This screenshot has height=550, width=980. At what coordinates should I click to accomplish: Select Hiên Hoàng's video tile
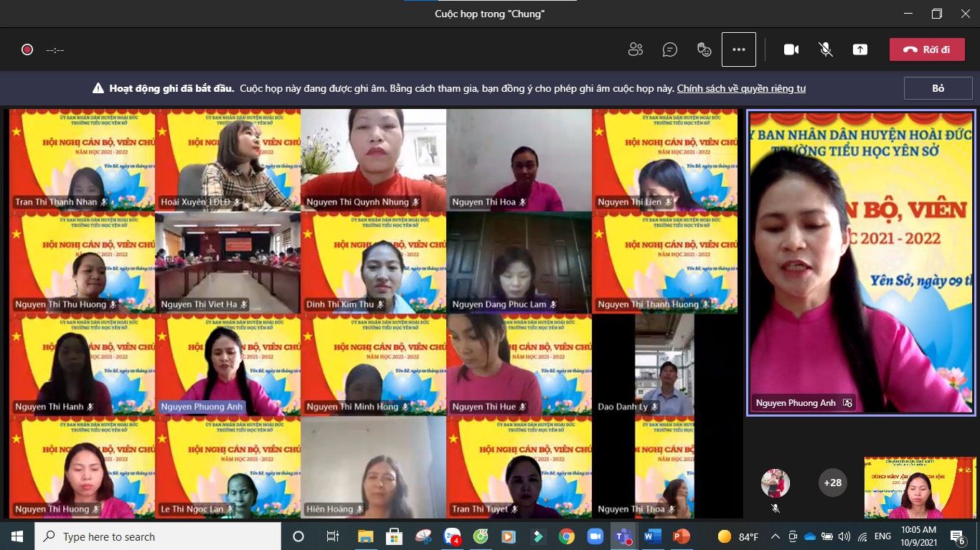pyautogui.click(x=373, y=468)
